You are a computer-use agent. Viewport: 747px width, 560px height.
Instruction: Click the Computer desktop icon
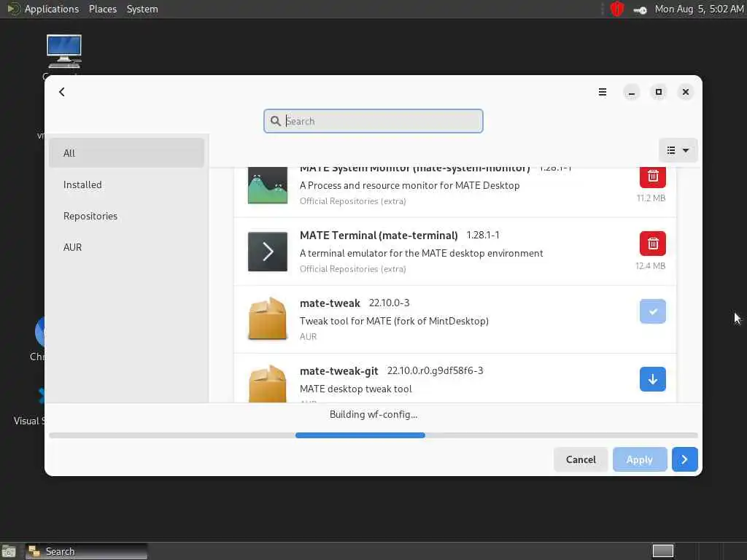(64, 52)
